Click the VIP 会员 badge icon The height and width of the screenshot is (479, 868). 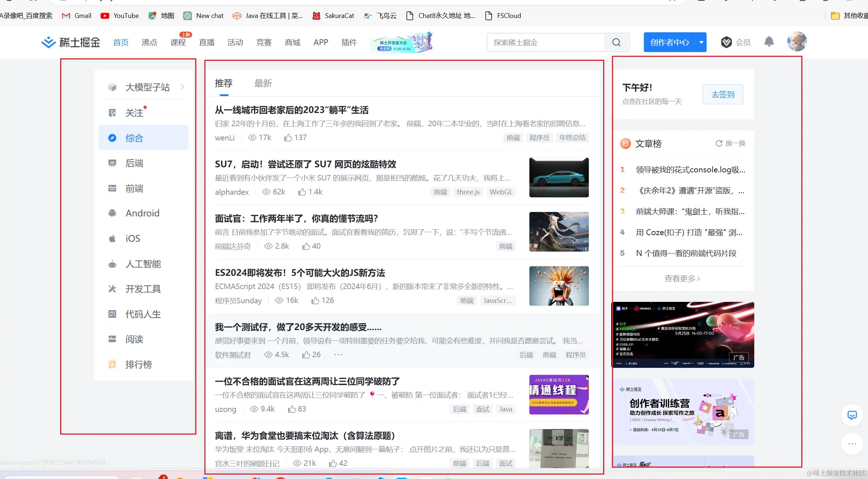pos(726,43)
